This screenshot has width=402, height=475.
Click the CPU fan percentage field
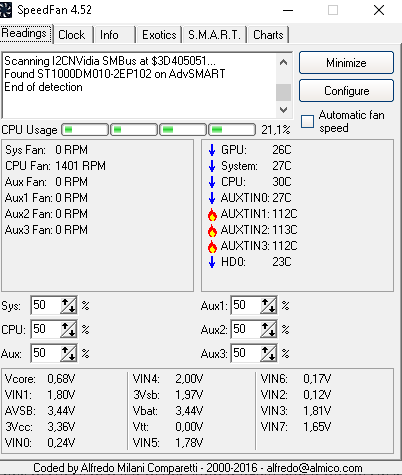click(x=46, y=329)
